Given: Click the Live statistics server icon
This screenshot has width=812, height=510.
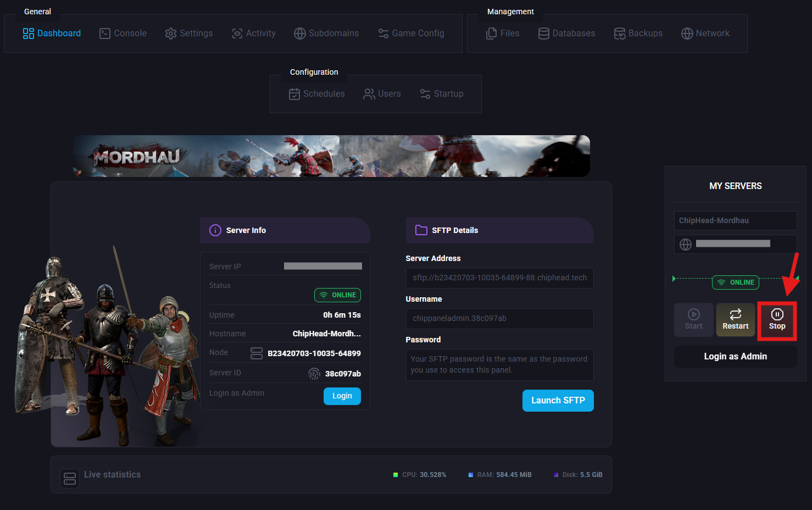Looking at the screenshot, I should click(x=70, y=478).
